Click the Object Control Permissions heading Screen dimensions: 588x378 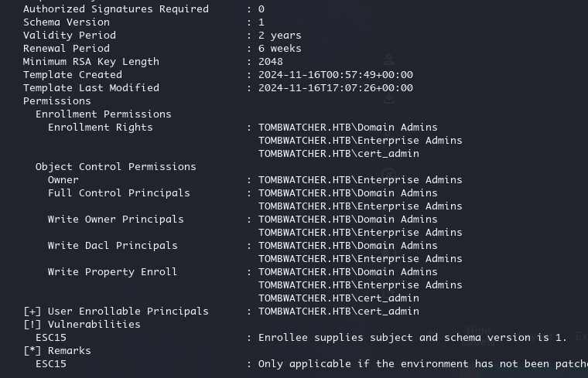click(x=115, y=167)
